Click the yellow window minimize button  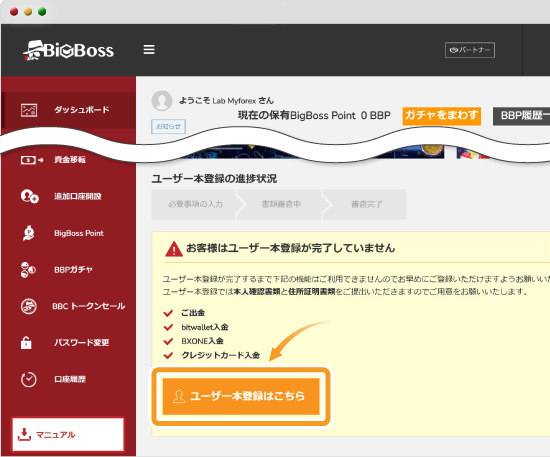coord(28,12)
